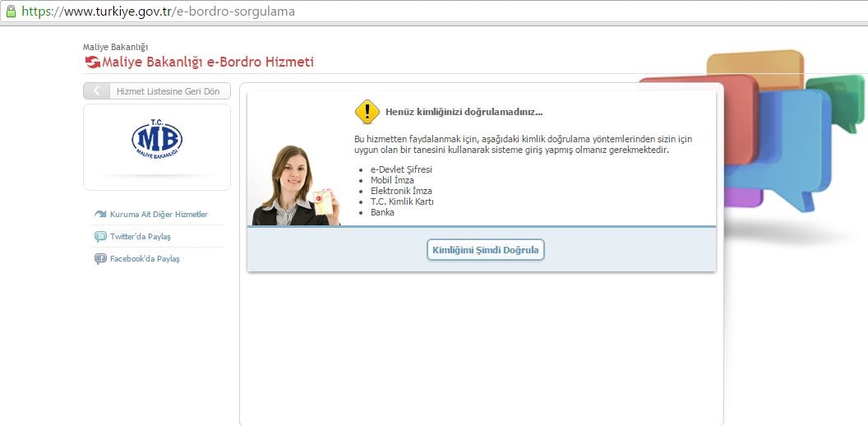The width and height of the screenshot is (868, 426).
Task: Click the URL address bar field
Action: click(x=434, y=11)
